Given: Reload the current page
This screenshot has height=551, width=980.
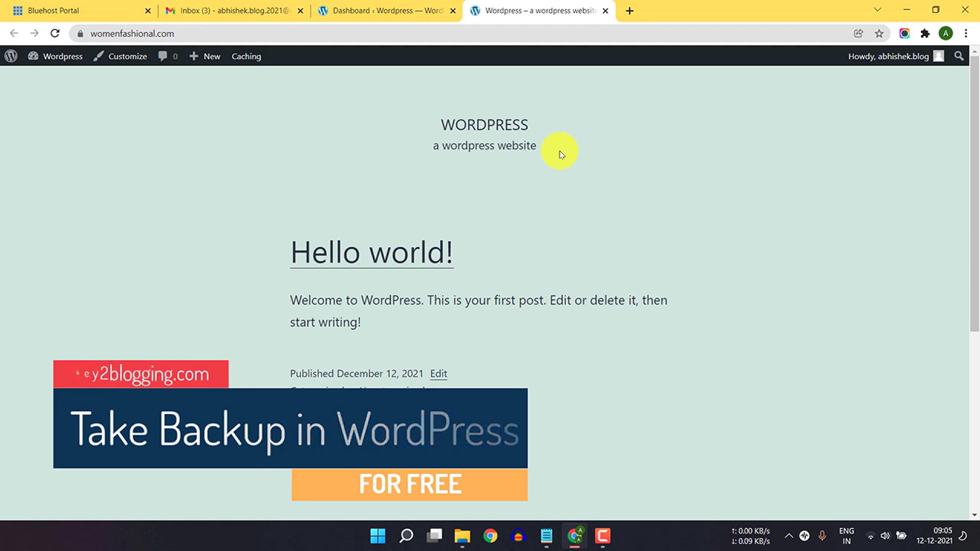Looking at the screenshot, I should tap(55, 33).
